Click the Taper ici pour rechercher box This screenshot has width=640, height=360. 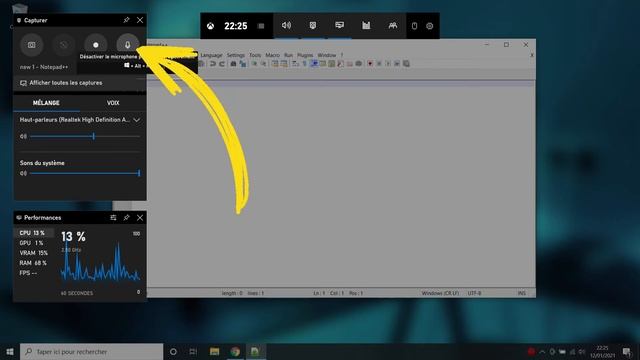(91, 351)
